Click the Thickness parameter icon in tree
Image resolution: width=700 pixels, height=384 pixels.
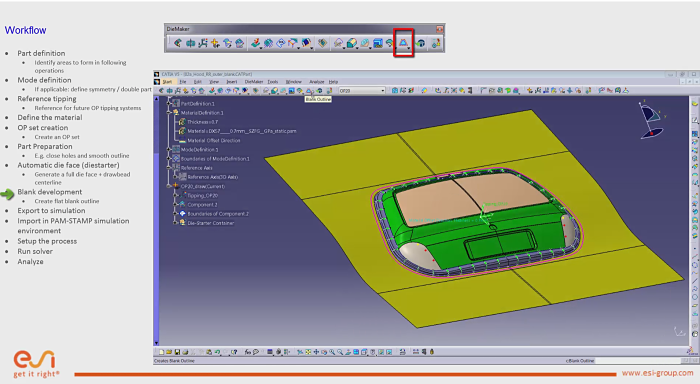tap(182, 122)
